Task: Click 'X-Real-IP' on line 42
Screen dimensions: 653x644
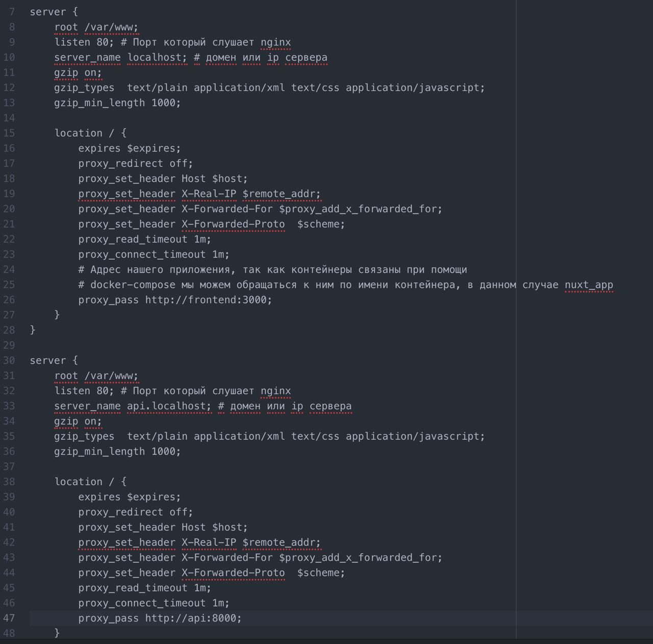Action: [209, 542]
